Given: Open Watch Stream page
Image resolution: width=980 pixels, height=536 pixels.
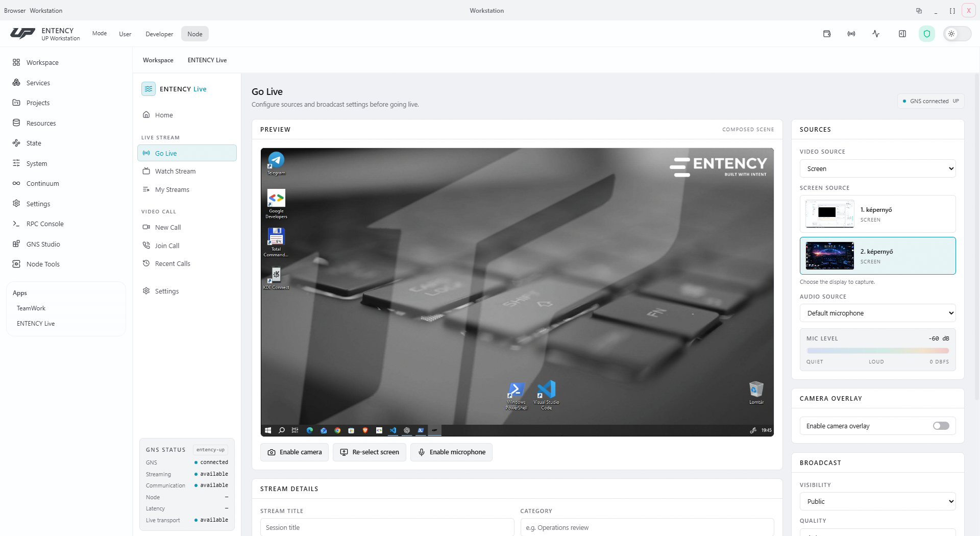Looking at the screenshot, I should click(x=187, y=171).
